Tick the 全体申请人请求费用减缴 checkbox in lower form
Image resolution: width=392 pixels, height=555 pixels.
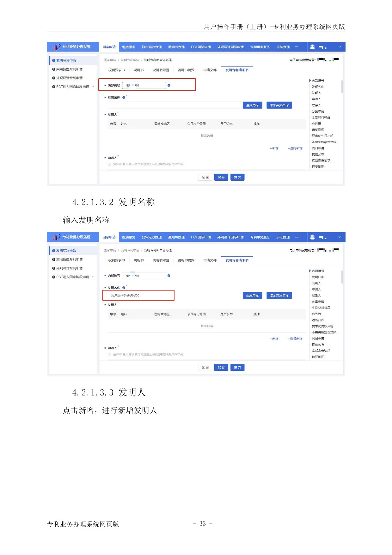[109, 354]
